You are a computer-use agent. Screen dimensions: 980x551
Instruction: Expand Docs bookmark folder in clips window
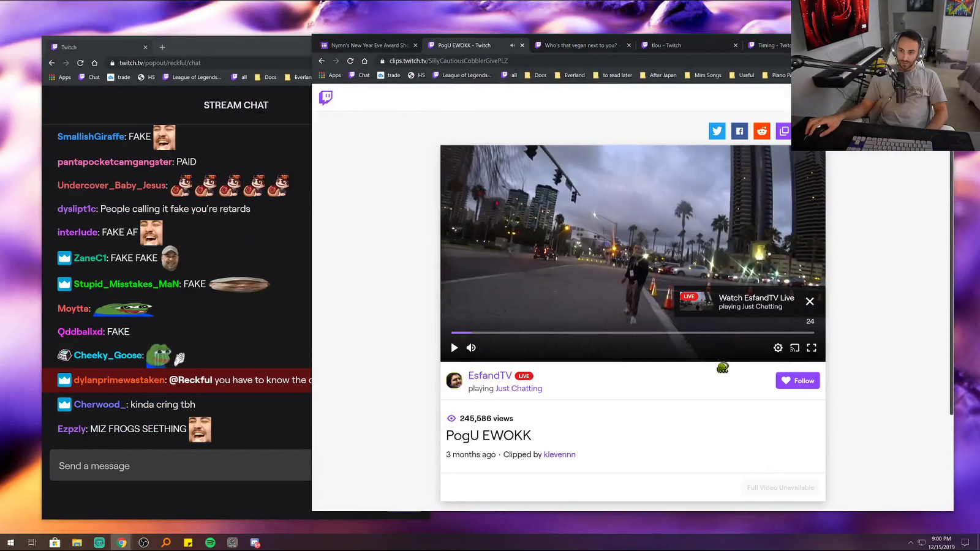pyautogui.click(x=535, y=75)
